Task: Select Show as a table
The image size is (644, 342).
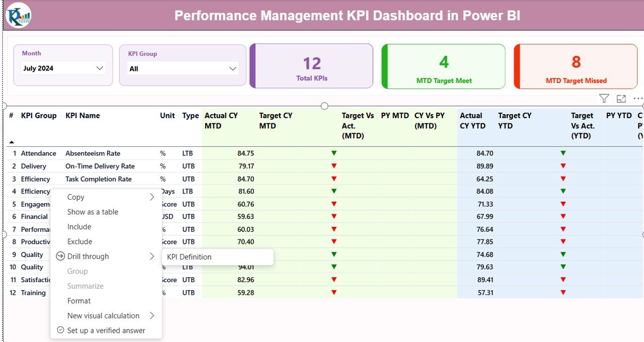Action: coord(92,212)
